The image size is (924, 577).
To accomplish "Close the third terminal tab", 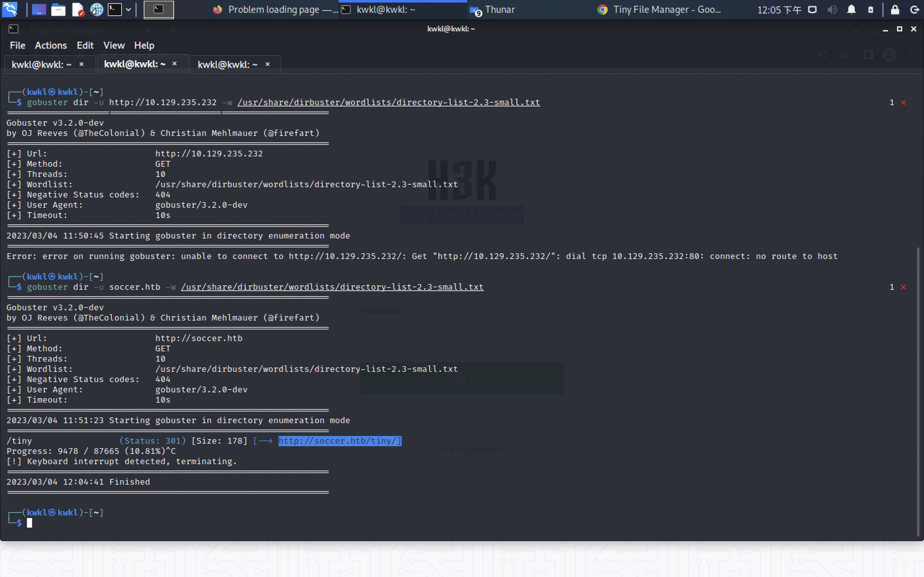I will pyautogui.click(x=268, y=64).
